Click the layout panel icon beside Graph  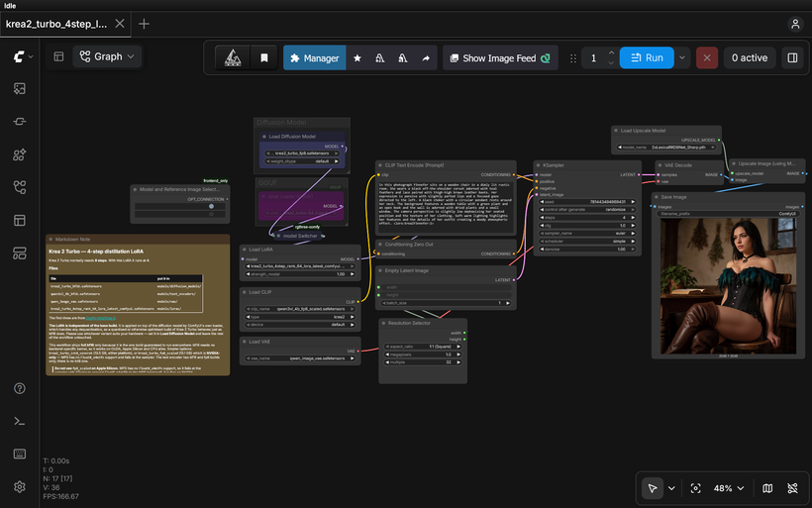coord(58,56)
